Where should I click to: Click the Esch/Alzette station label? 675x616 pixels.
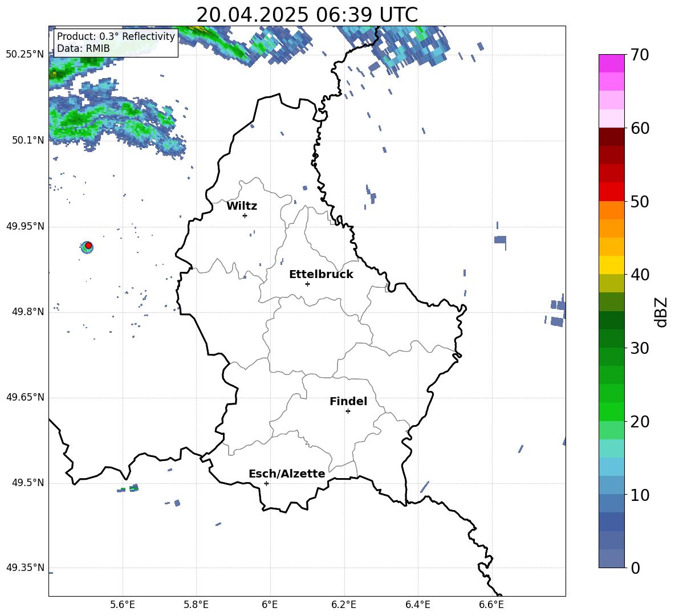(287, 474)
